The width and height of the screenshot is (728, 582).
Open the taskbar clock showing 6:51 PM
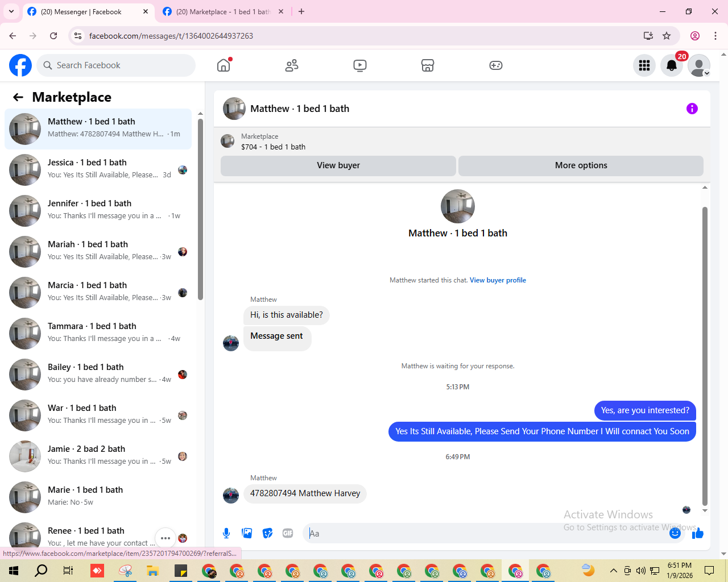(x=680, y=571)
